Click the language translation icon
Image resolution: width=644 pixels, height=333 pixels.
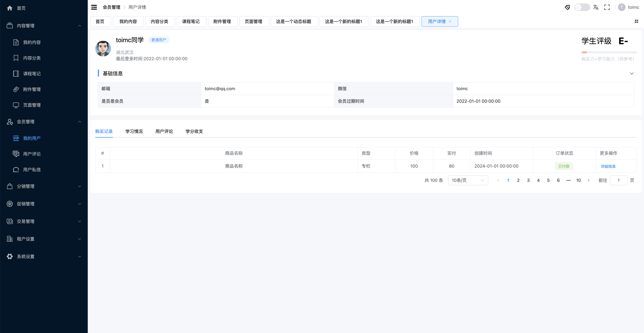coord(595,7)
